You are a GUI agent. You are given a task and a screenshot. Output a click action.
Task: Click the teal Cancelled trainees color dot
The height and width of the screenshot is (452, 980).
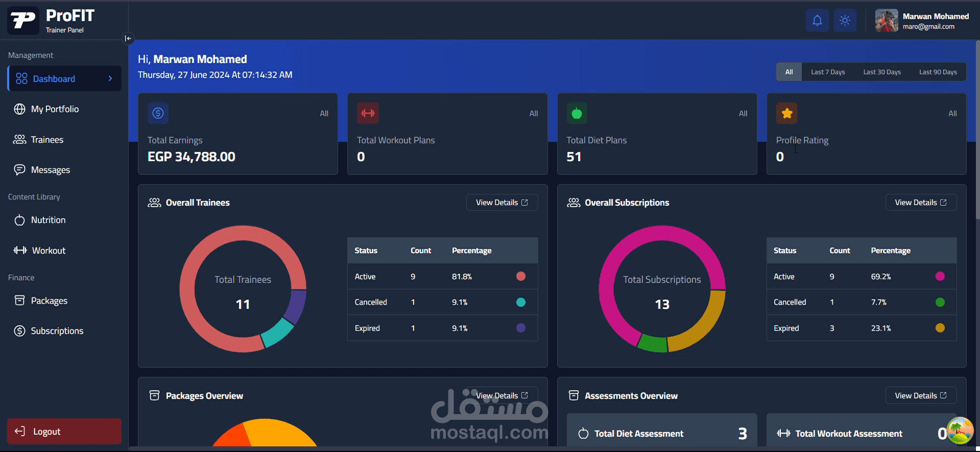(x=521, y=302)
